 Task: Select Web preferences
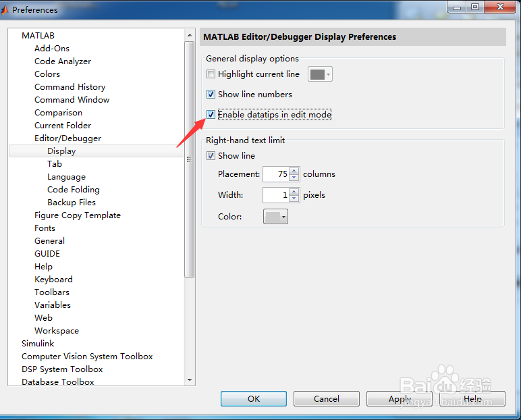(x=43, y=318)
